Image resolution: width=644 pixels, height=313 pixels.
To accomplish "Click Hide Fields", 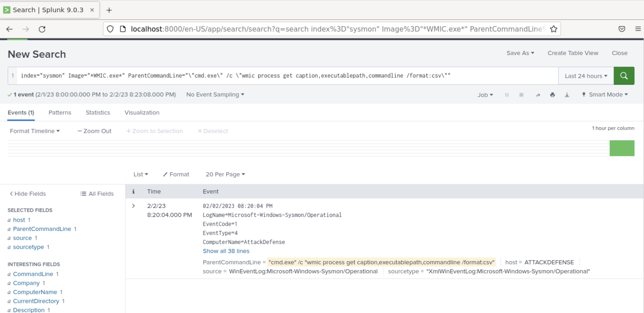I will pos(28,194).
